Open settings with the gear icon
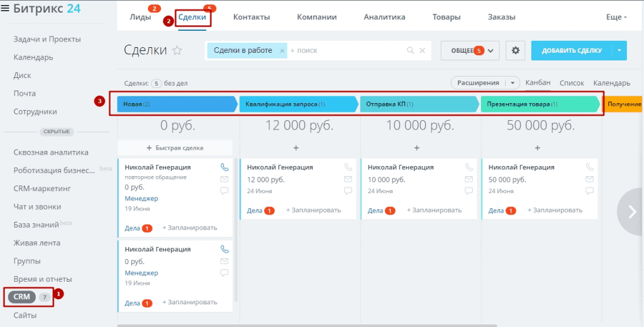 click(516, 50)
